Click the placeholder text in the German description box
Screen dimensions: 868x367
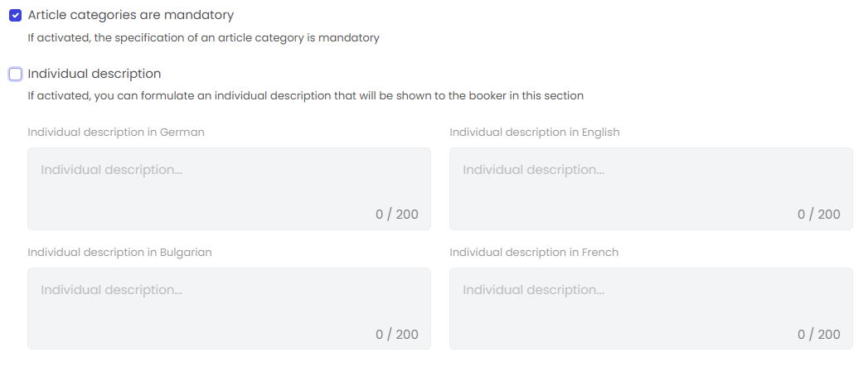(x=111, y=170)
